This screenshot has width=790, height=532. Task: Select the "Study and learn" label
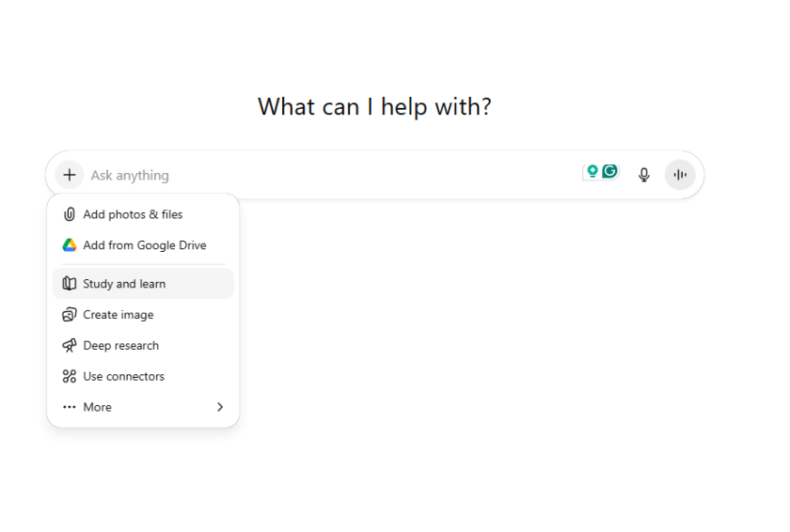pyautogui.click(x=124, y=284)
